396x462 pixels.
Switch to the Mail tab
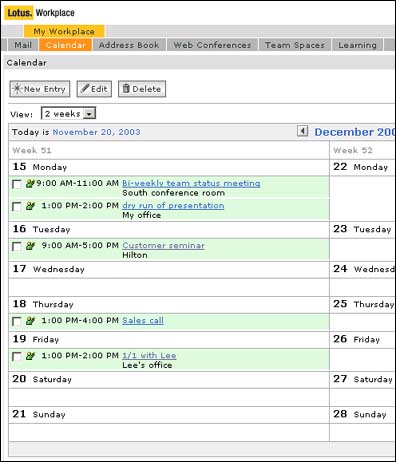(x=23, y=45)
